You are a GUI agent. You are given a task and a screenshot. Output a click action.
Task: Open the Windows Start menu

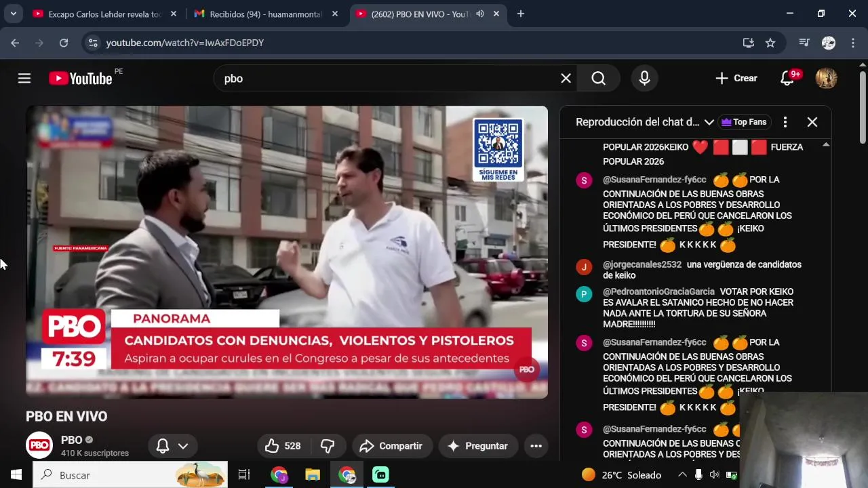click(x=16, y=475)
